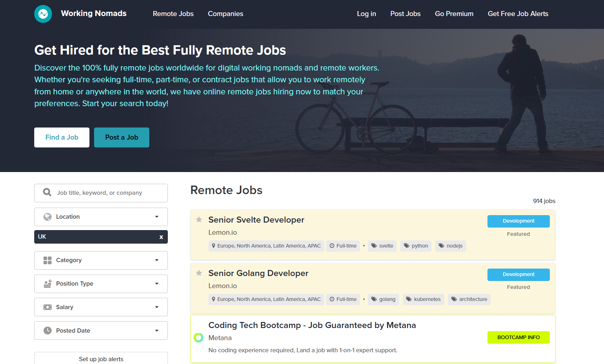604x364 pixels.
Task: Click the Full-time clock icon on Golang job
Action: tap(333, 299)
